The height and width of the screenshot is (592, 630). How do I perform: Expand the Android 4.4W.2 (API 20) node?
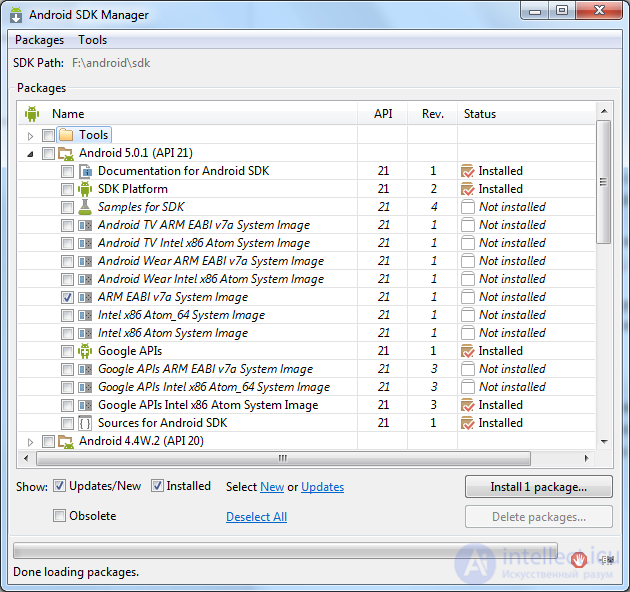pyautogui.click(x=31, y=442)
